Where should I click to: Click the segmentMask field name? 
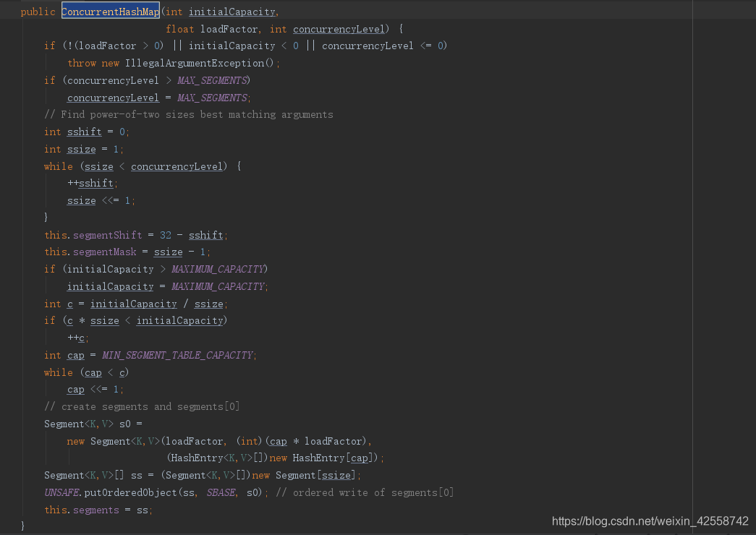pos(105,252)
